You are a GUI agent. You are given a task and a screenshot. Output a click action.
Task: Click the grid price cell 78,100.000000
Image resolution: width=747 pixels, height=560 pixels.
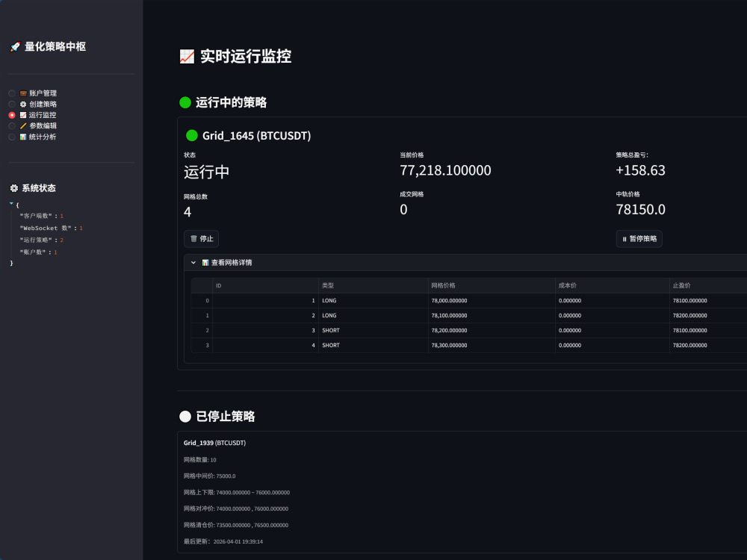[x=492, y=316]
